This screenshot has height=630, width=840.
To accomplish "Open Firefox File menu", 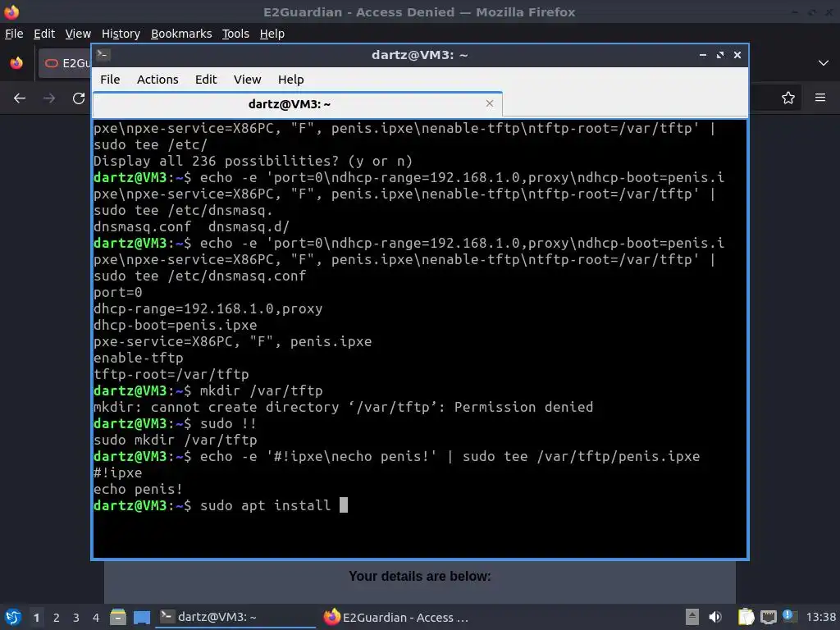I will (14, 34).
